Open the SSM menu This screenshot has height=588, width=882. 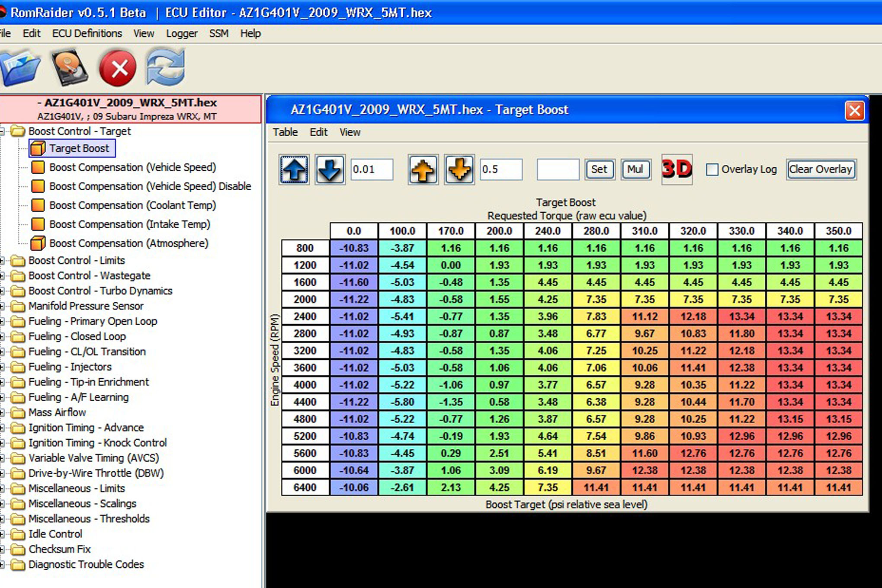pos(218,33)
